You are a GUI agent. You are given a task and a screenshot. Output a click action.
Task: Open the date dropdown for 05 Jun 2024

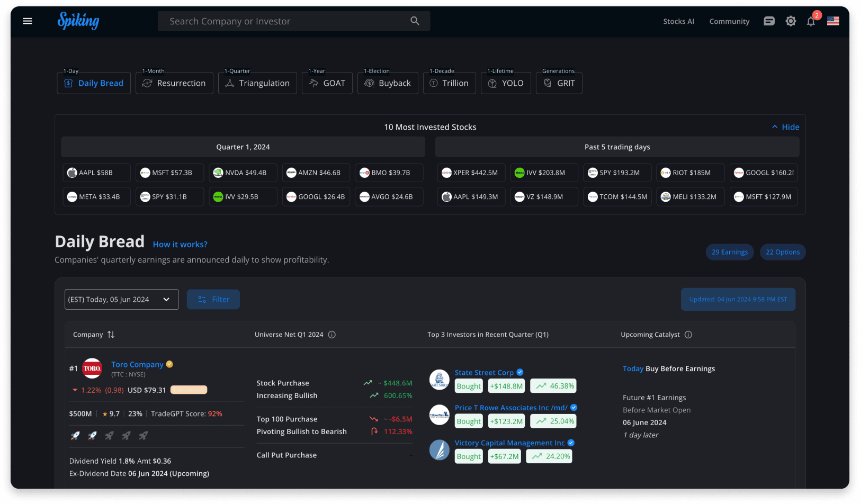point(122,300)
